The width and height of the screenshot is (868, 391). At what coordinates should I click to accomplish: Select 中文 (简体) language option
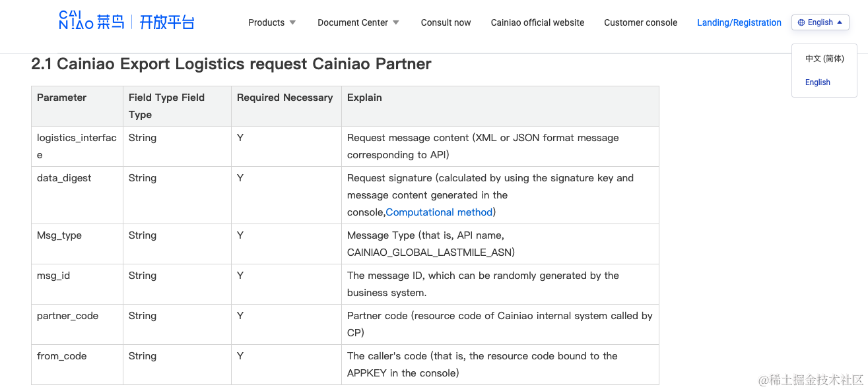[x=824, y=59]
